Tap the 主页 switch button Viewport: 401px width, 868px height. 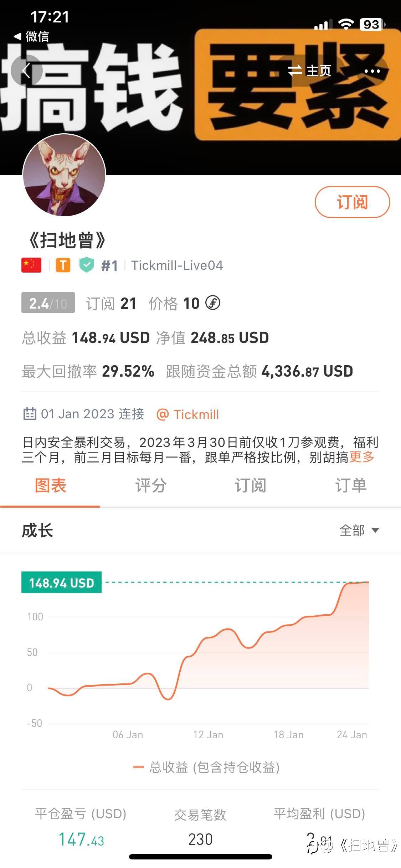pos(309,71)
